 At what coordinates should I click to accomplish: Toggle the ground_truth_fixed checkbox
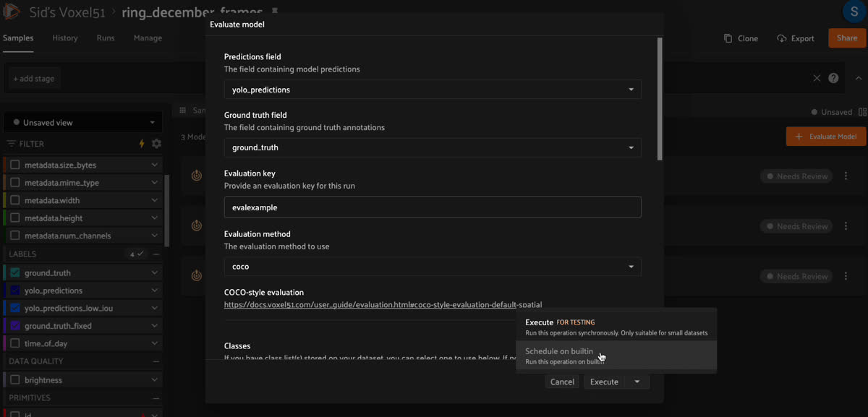(15, 326)
